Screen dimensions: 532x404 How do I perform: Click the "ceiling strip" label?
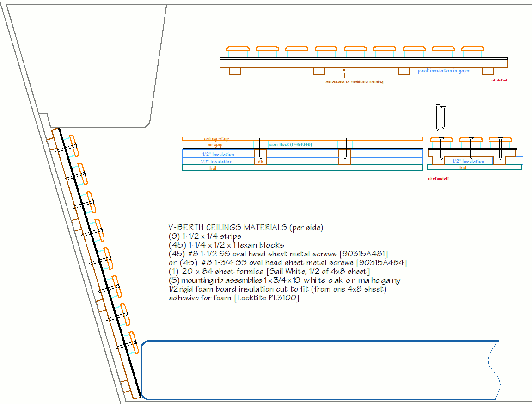[x=216, y=139]
